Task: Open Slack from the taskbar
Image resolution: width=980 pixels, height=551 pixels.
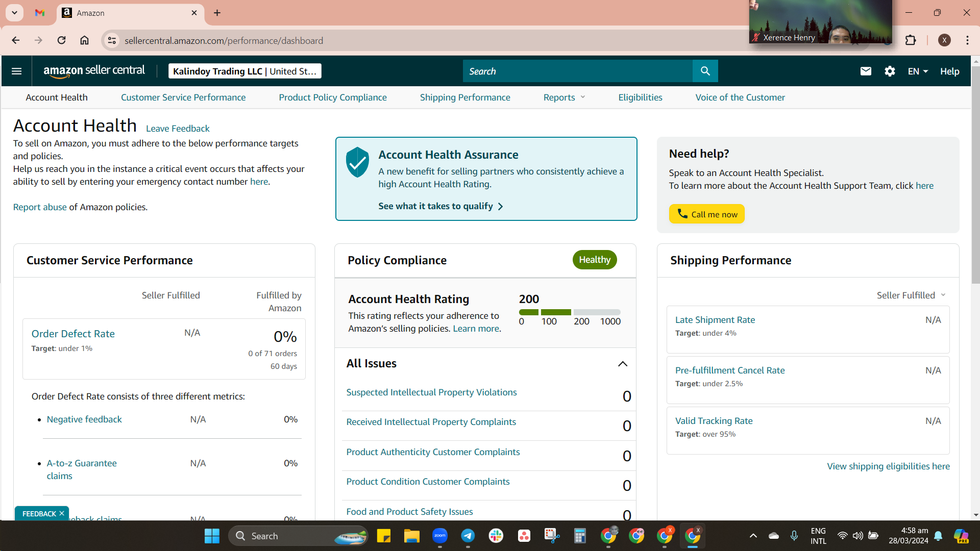Action: click(x=496, y=536)
